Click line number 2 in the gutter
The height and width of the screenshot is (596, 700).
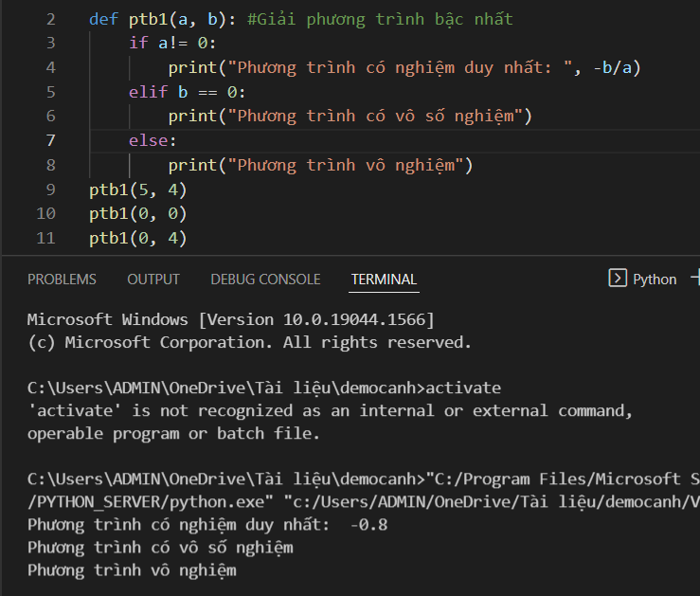50,19
